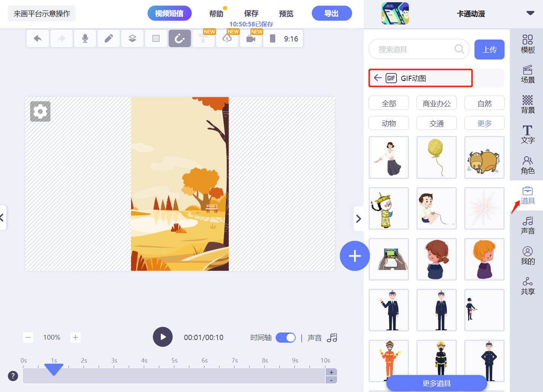Open the 角色 characters panel

[x=528, y=165]
